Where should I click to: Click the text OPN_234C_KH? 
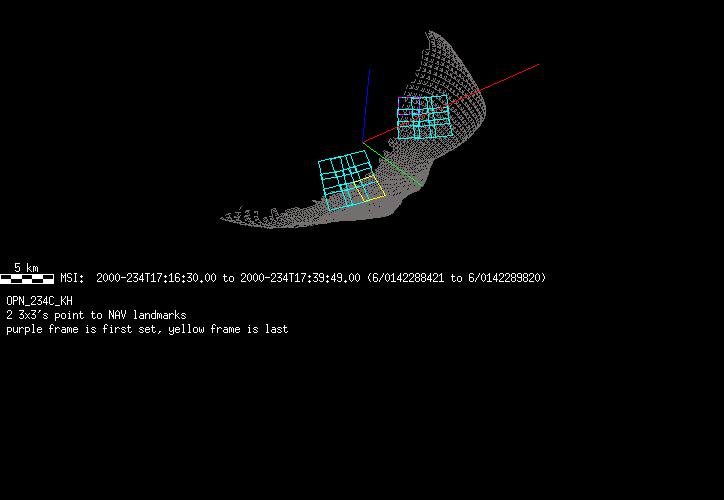pos(39,301)
